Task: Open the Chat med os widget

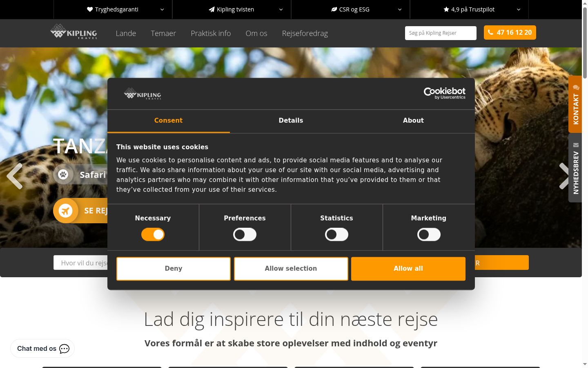Action: (42, 348)
